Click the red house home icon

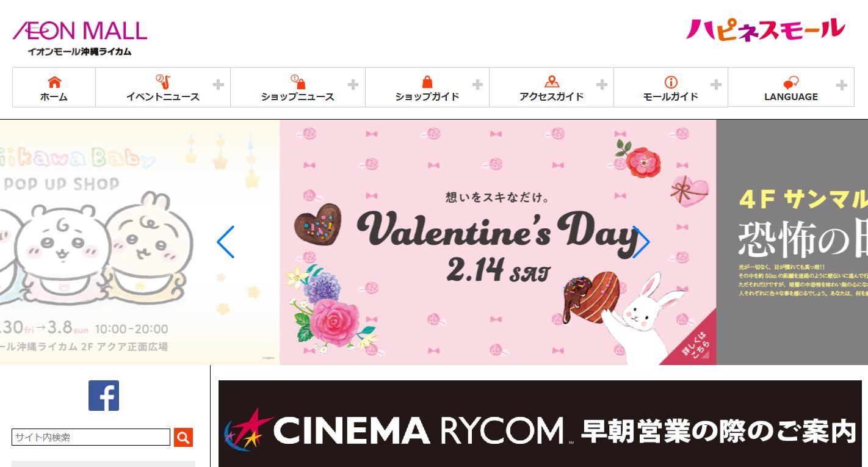54,82
